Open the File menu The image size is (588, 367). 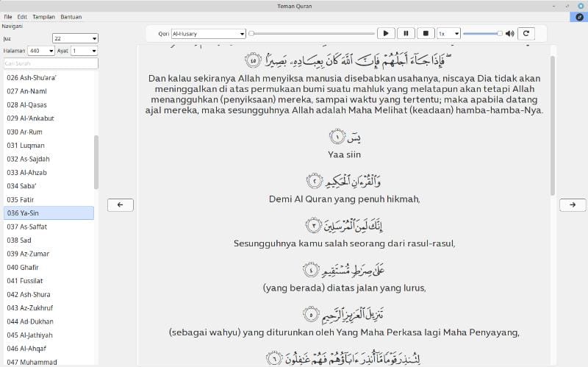click(8, 17)
